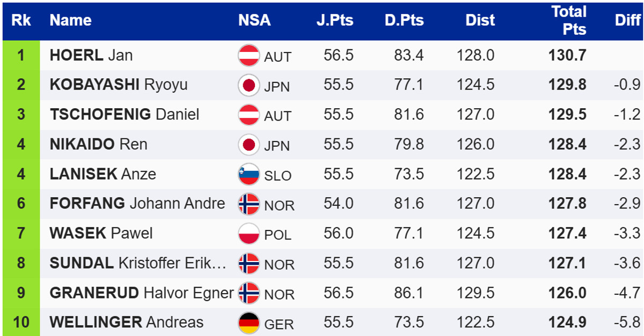Click the NSA column header

254,20
